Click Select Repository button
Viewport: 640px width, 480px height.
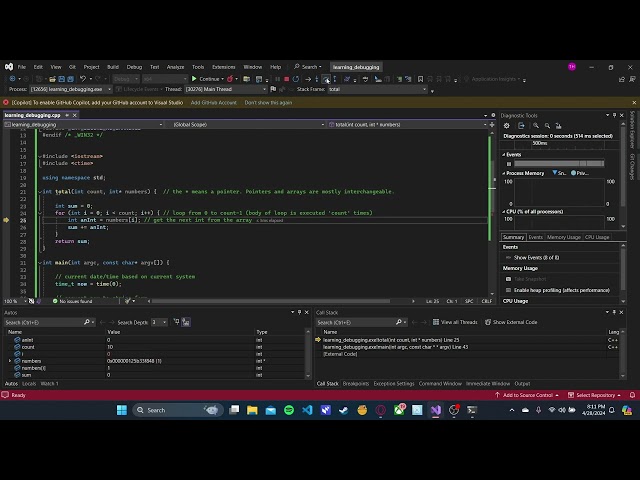pos(595,395)
